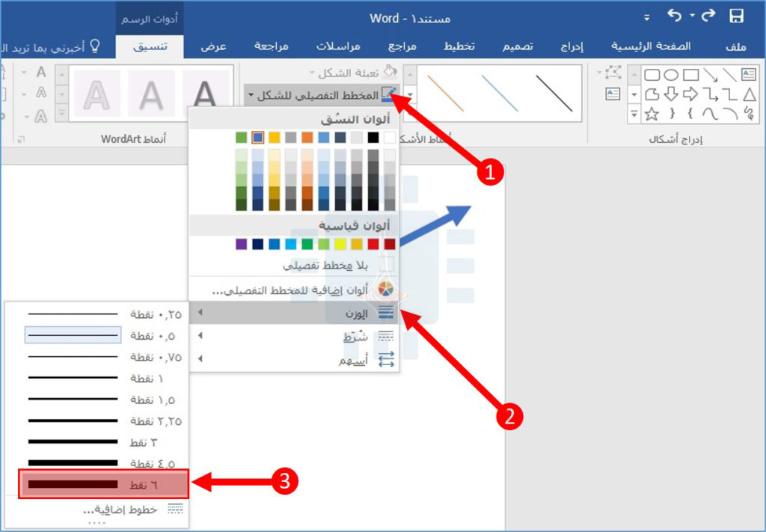Open the شرط (Dashes) submenu

294,336
